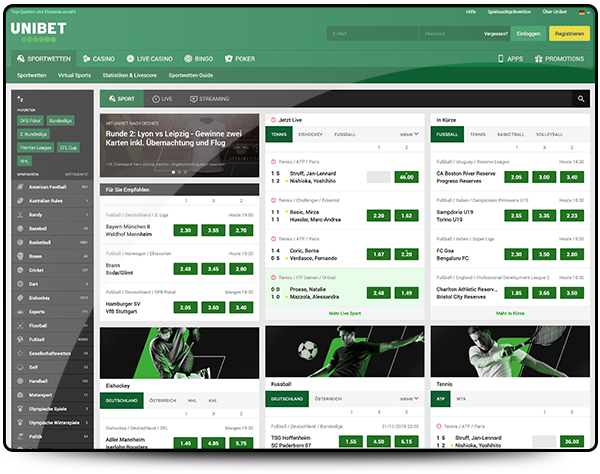Screen dimensions: 600x474
Task: Open the Floorball sticks icon
Action: click(20, 326)
